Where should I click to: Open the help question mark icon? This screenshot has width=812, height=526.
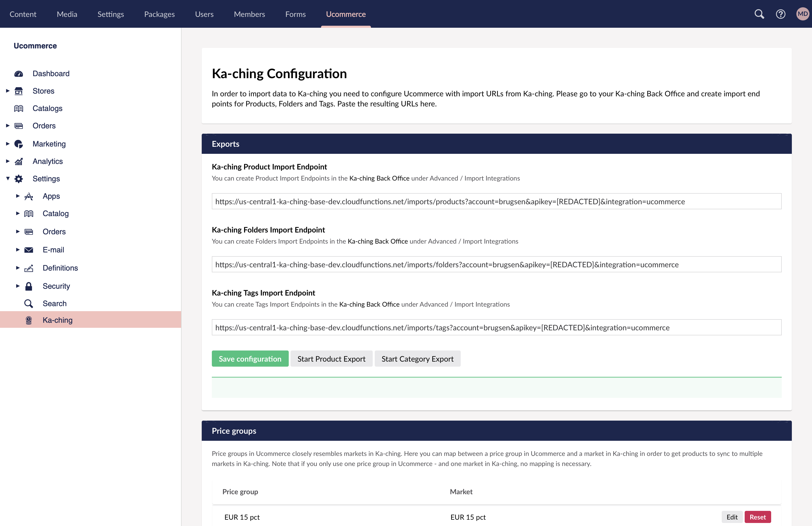[x=781, y=14]
